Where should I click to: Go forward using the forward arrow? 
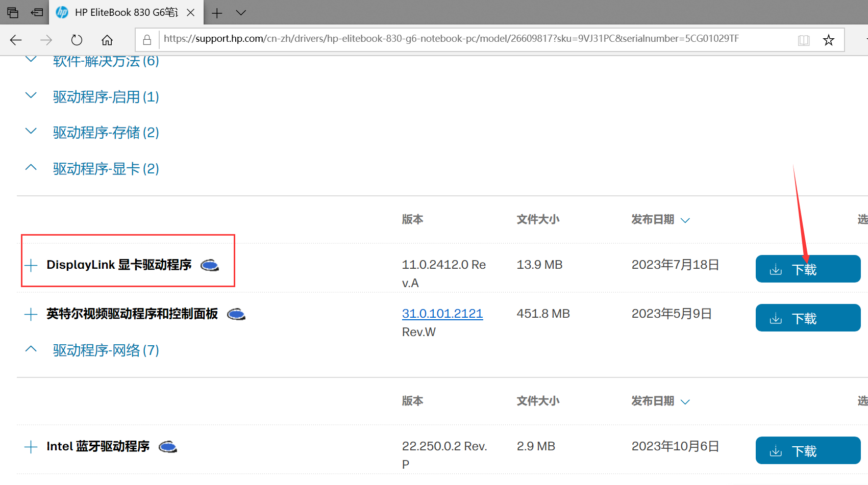[x=46, y=40]
